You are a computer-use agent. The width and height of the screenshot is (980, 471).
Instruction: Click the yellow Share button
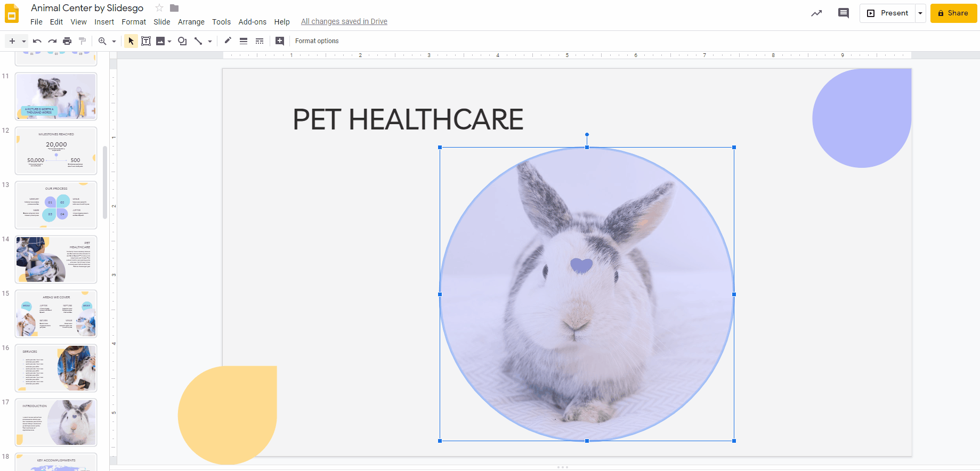coord(953,13)
